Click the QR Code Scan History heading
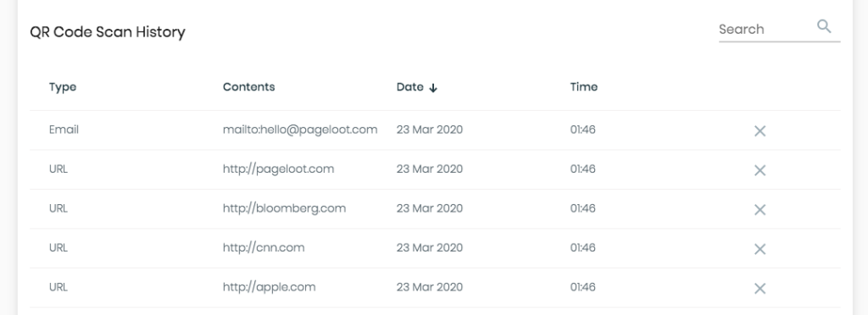The height and width of the screenshot is (315, 868). [108, 32]
